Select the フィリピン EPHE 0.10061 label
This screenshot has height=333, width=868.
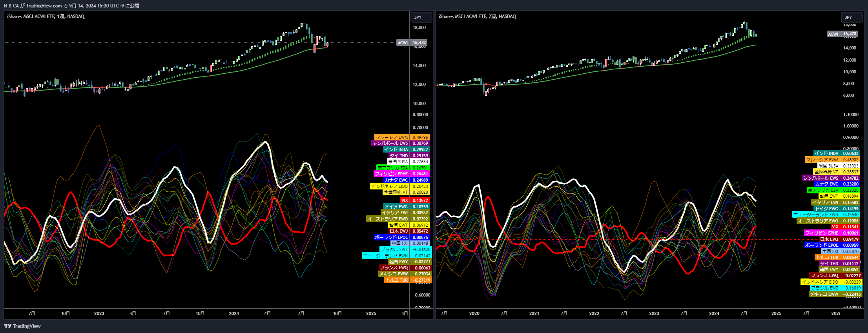coord(832,233)
